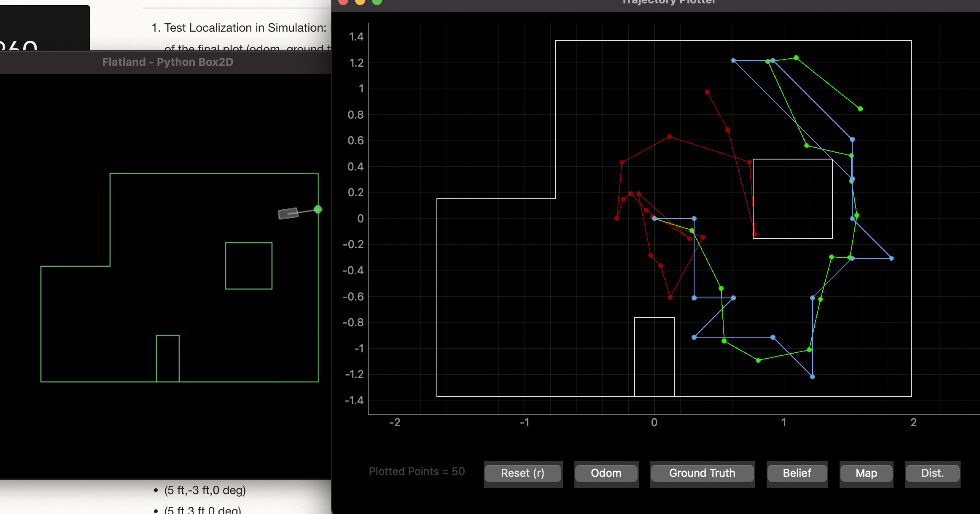Click the final green ground truth point
The width and height of the screenshot is (980, 514).
click(x=860, y=109)
